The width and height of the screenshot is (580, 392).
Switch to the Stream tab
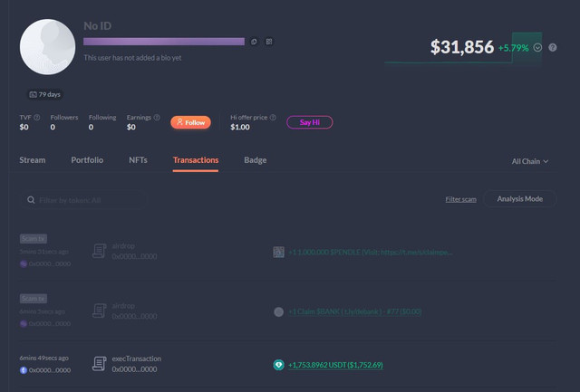coord(33,160)
